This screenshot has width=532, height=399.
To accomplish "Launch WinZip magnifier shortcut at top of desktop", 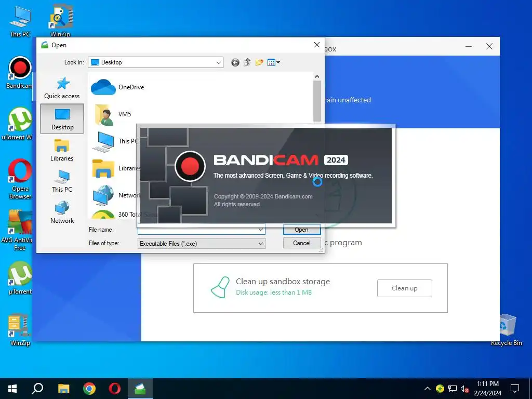I will [x=60, y=21].
